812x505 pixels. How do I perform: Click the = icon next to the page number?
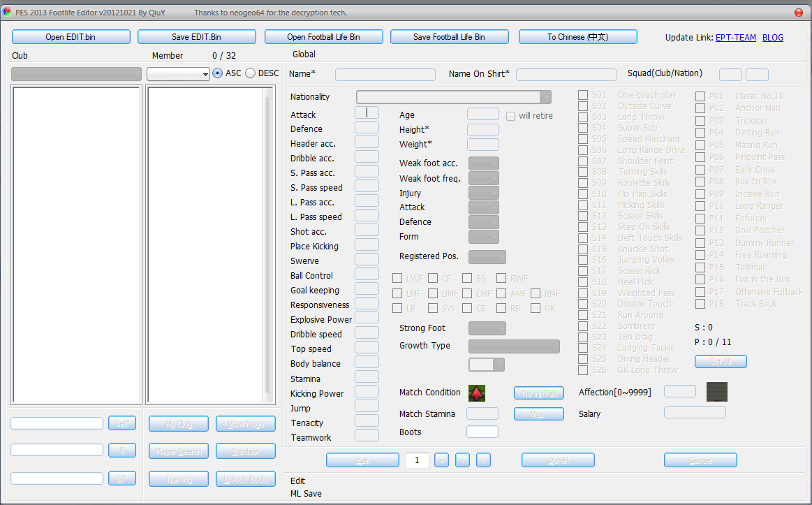point(483,460)
